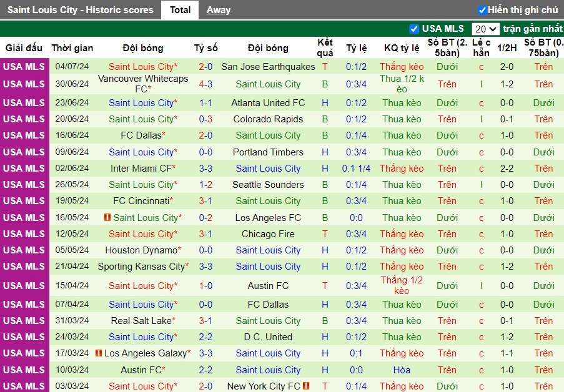
Task: Toggle the USA MLS filter checkbox
Action: click(414, 29)
